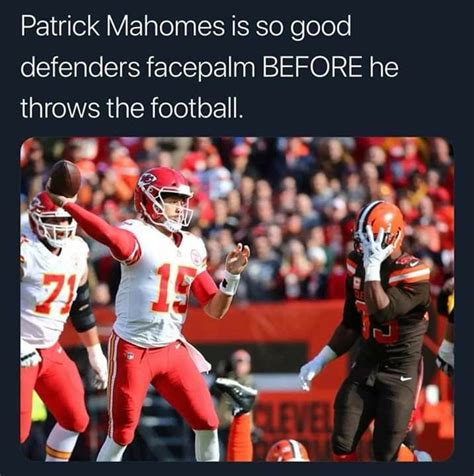Click the defender's outstretched white-gloved left hand
The image size is (474, 476).
313,366
